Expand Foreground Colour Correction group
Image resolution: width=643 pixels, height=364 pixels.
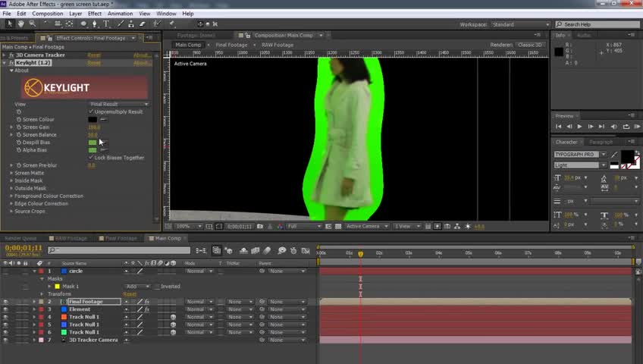pyautogui.click(x=11, y=196)
